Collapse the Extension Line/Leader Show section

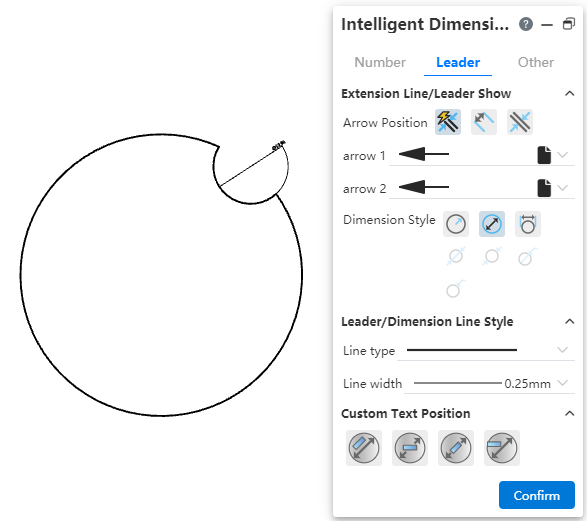tap(569, 94)
